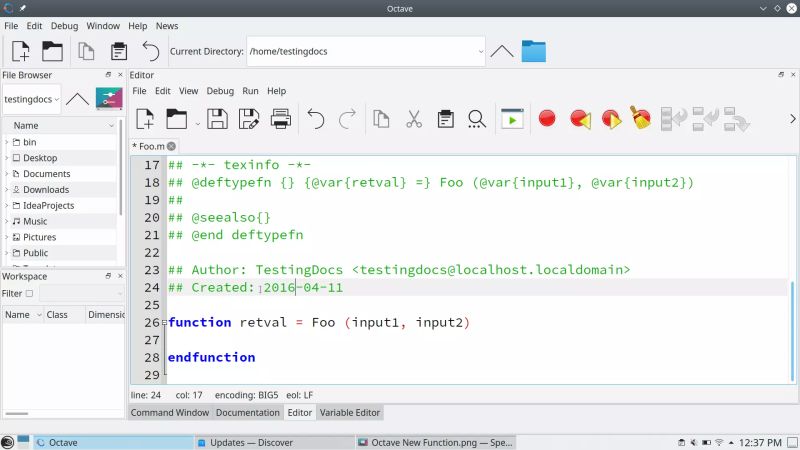
Task: Select Pictures folder in File Browser
Action: 39,237
